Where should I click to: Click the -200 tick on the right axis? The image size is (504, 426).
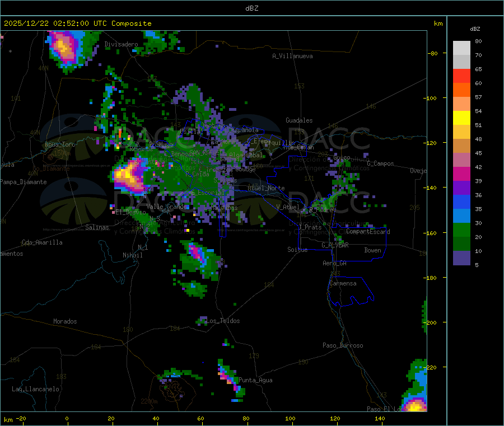pos(431,322)
